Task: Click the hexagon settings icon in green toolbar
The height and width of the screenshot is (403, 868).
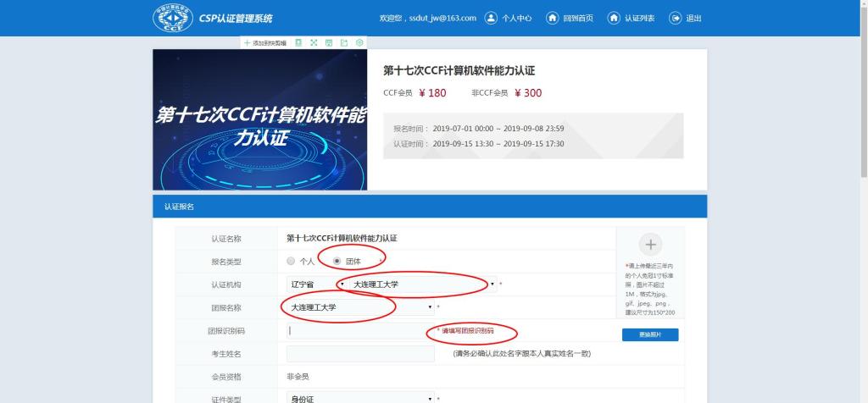Action: tap(359, 42)
